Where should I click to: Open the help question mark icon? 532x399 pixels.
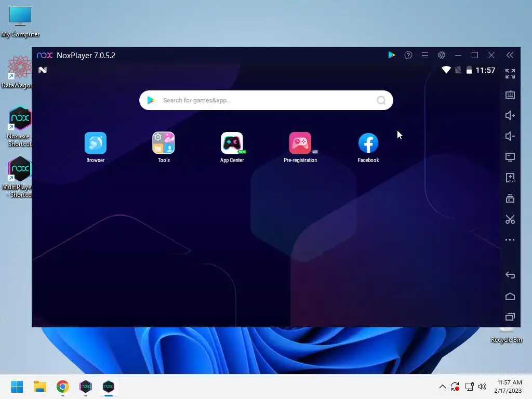408,55
